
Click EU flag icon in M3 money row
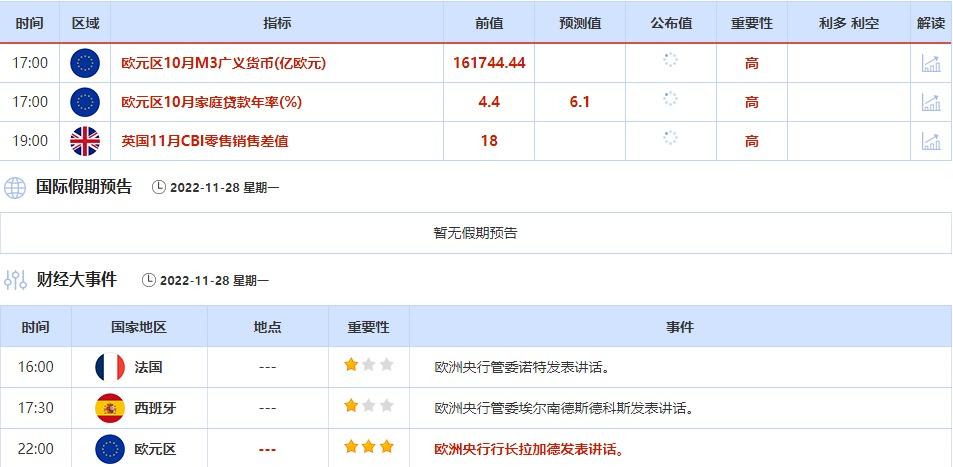(85, 63)
